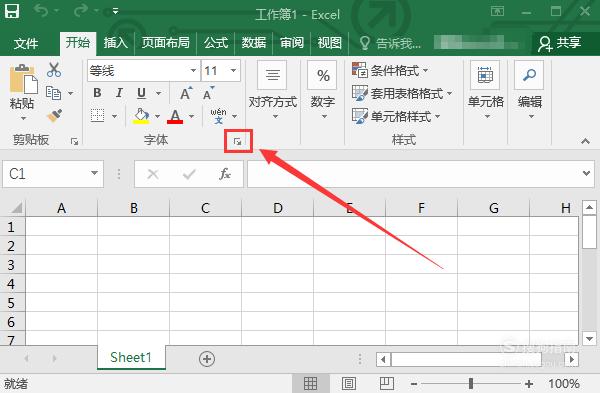Toggle italic formatting
The height and width of the screenshot is (393, 600).
click(119, 93)
